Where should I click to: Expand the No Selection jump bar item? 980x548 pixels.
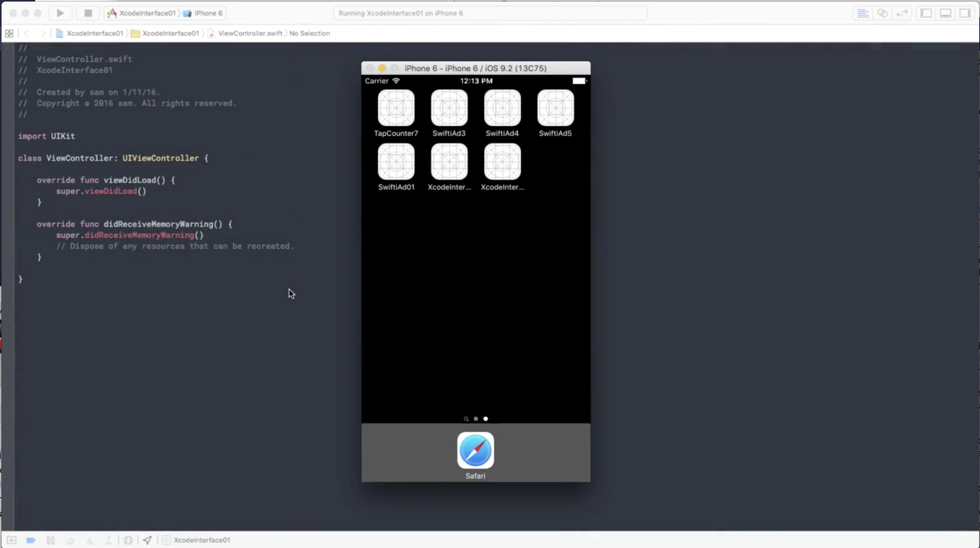309,34
